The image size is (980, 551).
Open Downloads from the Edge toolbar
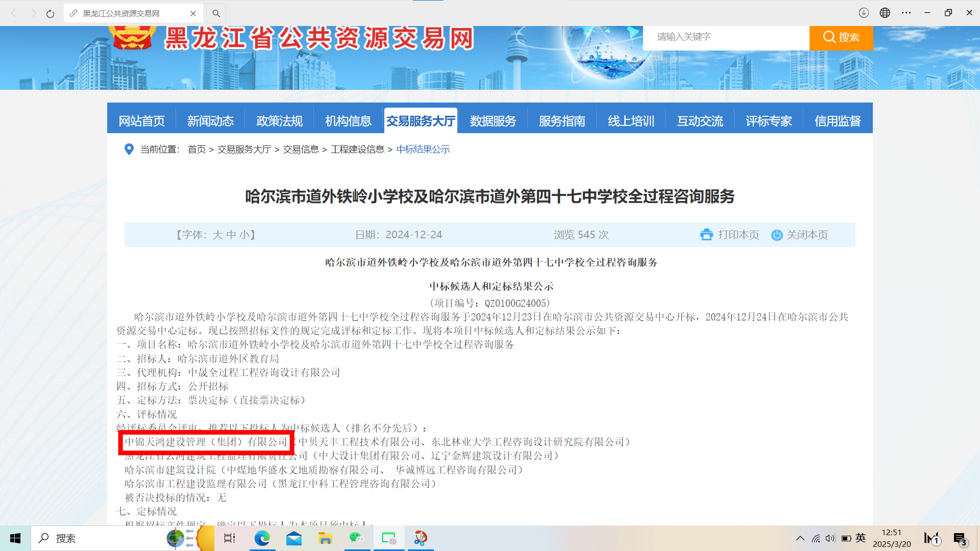tap(864, 13)
